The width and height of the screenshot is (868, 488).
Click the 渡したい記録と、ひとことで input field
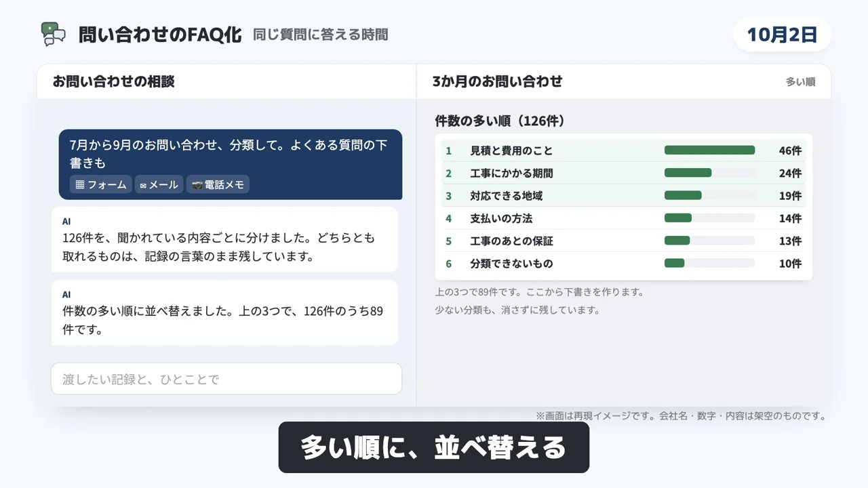(x=226, y=379)
